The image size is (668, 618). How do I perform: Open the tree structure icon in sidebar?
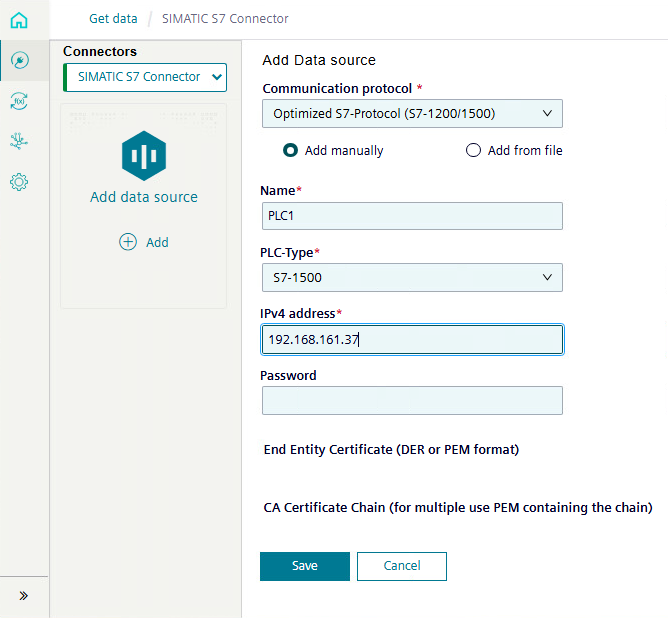pos(19,141)
